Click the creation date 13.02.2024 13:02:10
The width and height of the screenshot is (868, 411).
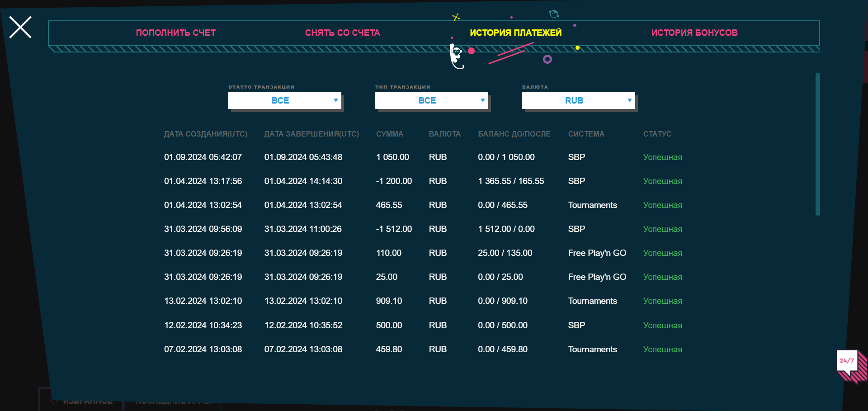[203, 301]
